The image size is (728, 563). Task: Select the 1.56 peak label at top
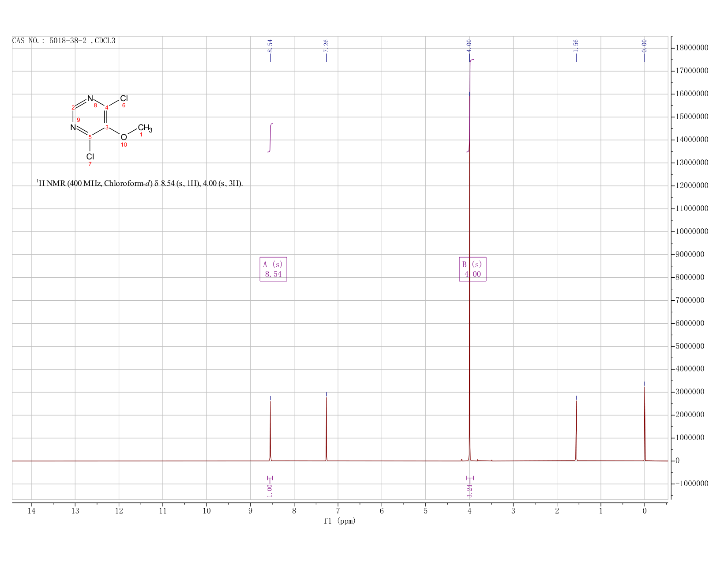(576, 45)
